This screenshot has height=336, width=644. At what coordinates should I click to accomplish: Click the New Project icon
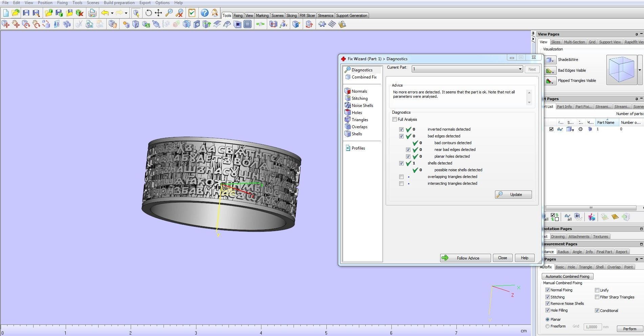click(6, 13)
